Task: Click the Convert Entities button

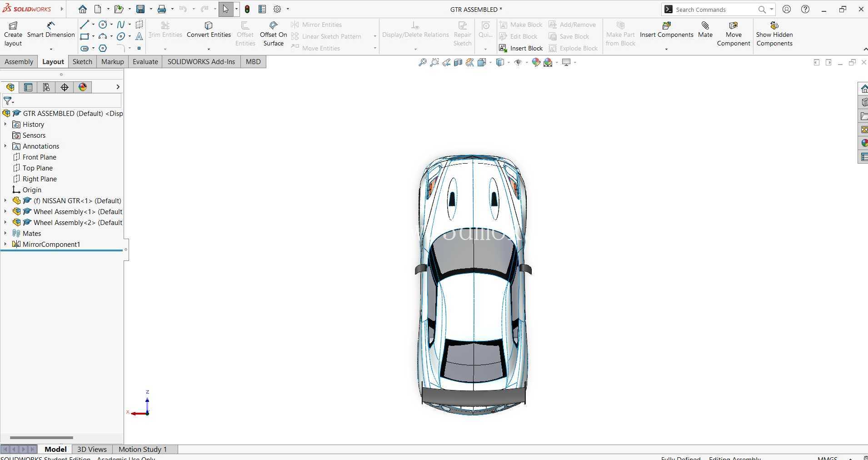Action: (209, 30)
